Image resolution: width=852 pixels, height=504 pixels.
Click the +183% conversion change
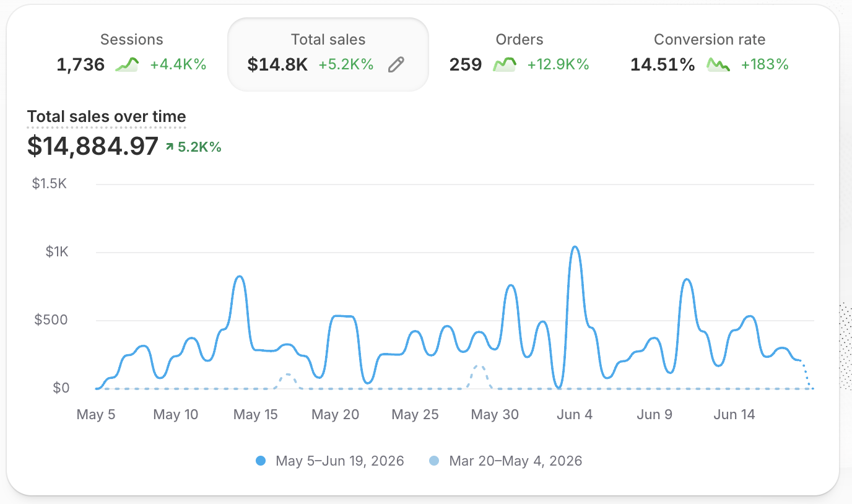click(765, 64)
